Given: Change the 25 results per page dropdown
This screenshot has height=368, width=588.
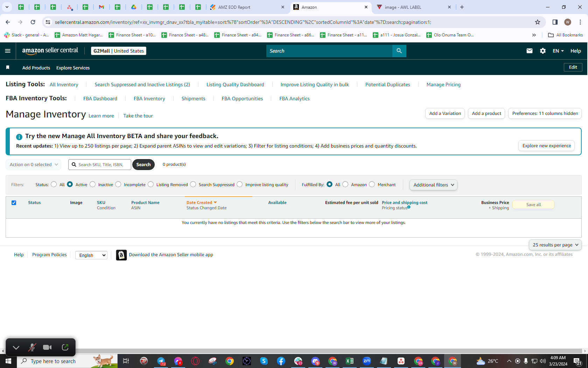Looking at the screenshot, I should coord(555,245).
